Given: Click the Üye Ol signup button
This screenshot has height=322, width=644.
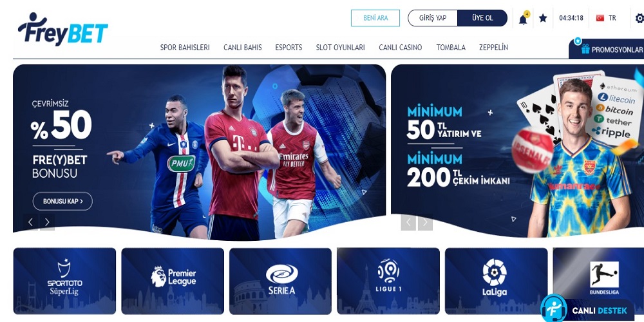Looking at the screenshot, I should (482, 18).
